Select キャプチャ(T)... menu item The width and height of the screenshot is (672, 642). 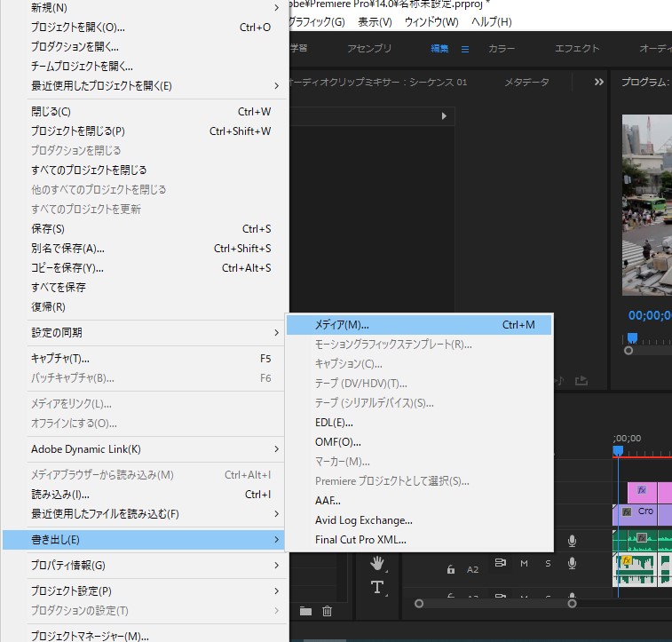coord(143,358)
